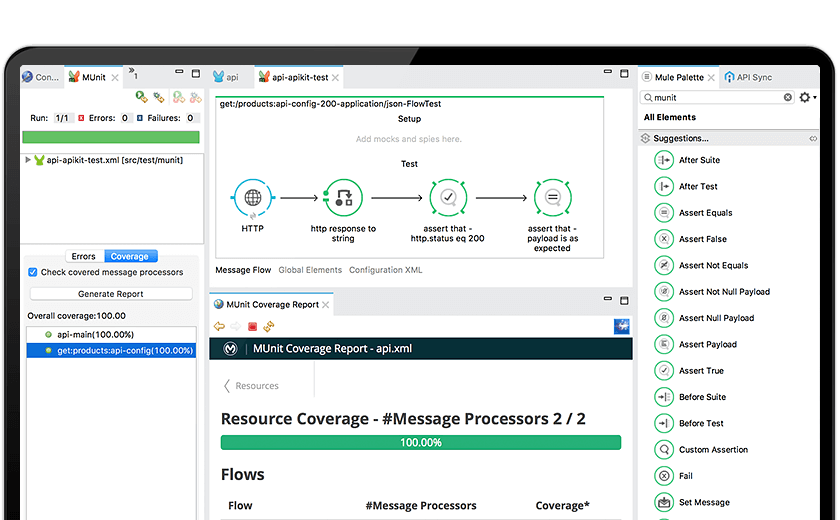Image resolution: width=840 pixels, height=520 pixels.
Task: Pick the Assert Null Payload element
Action: 704,318
